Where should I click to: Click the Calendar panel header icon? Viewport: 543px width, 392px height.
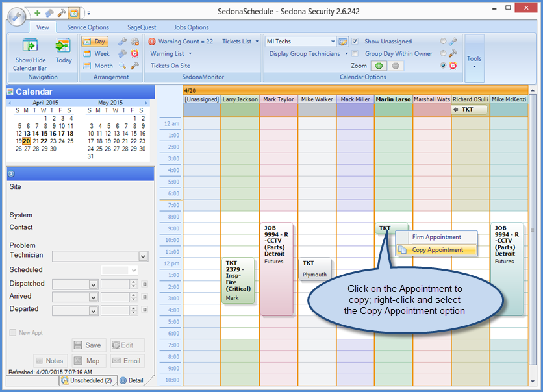click(10, 92)
